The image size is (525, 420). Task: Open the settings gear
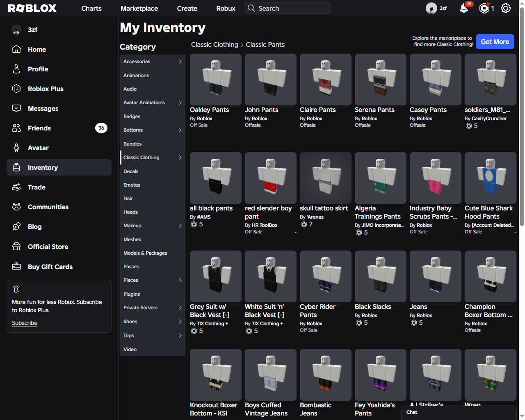click(x=506, y=8)
